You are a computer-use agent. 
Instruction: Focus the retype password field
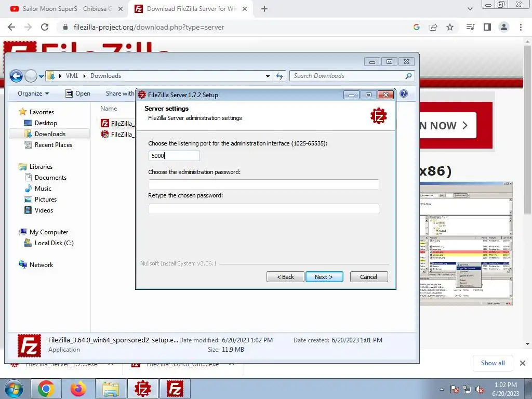point(263,209)
